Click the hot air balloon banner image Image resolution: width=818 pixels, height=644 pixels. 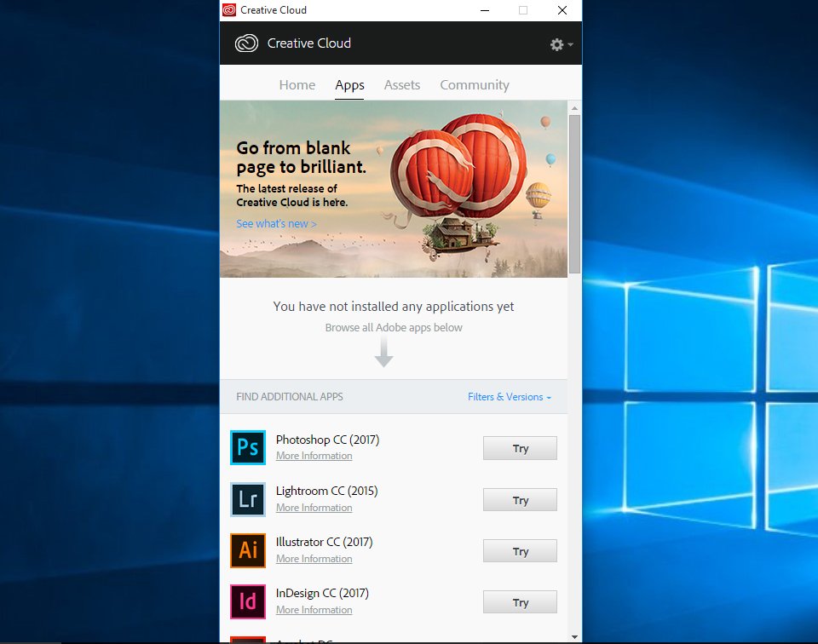[394, 189]
